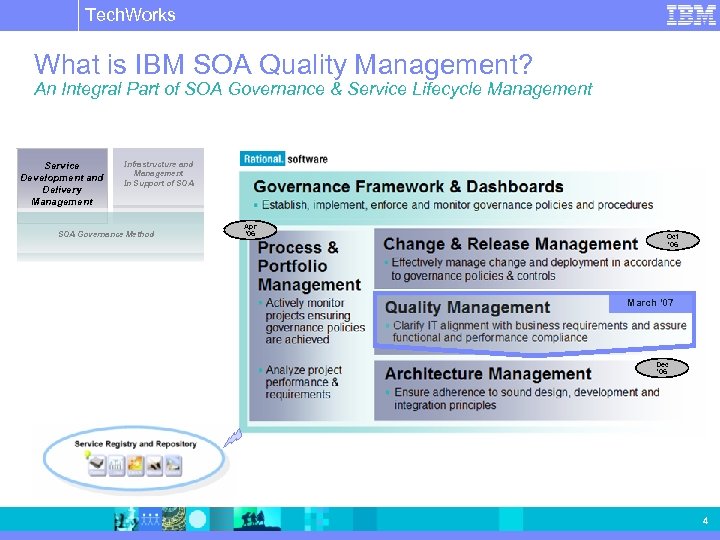Click 'Change & Release Management' heading
The height and width of the screenshot is (540, 720).
[x=511, y=244]
